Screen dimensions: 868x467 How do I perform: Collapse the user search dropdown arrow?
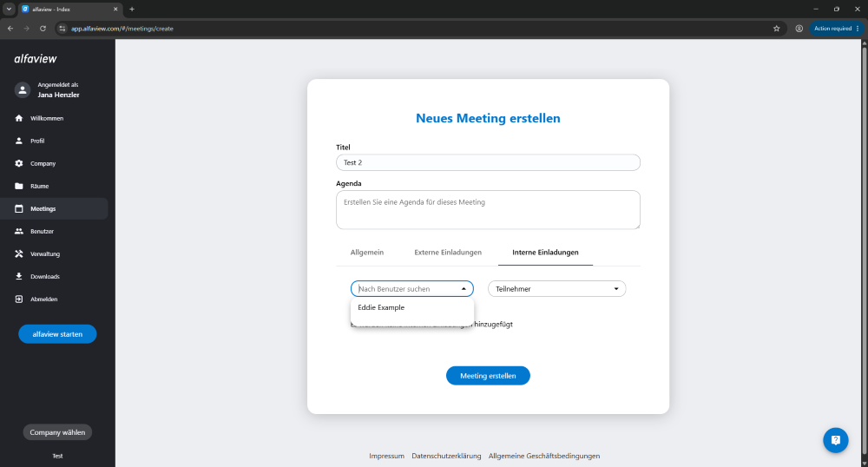464,289
